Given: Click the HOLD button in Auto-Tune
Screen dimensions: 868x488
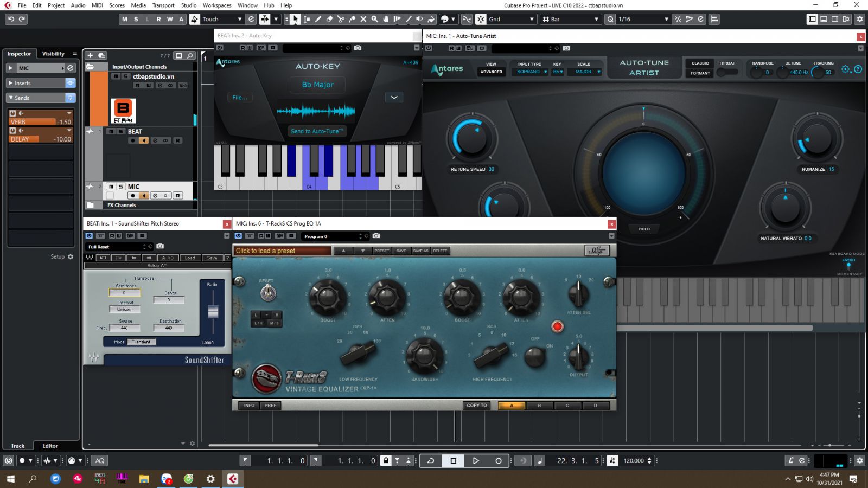Looking at the screenshot, I should coord(644,229).
